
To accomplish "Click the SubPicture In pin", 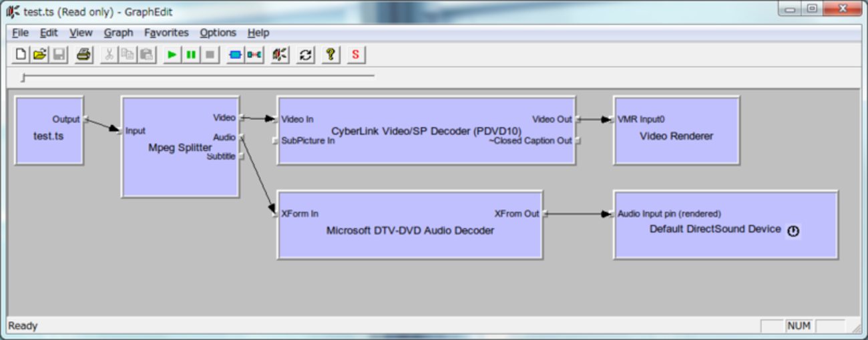I will (x=275, y=141).
